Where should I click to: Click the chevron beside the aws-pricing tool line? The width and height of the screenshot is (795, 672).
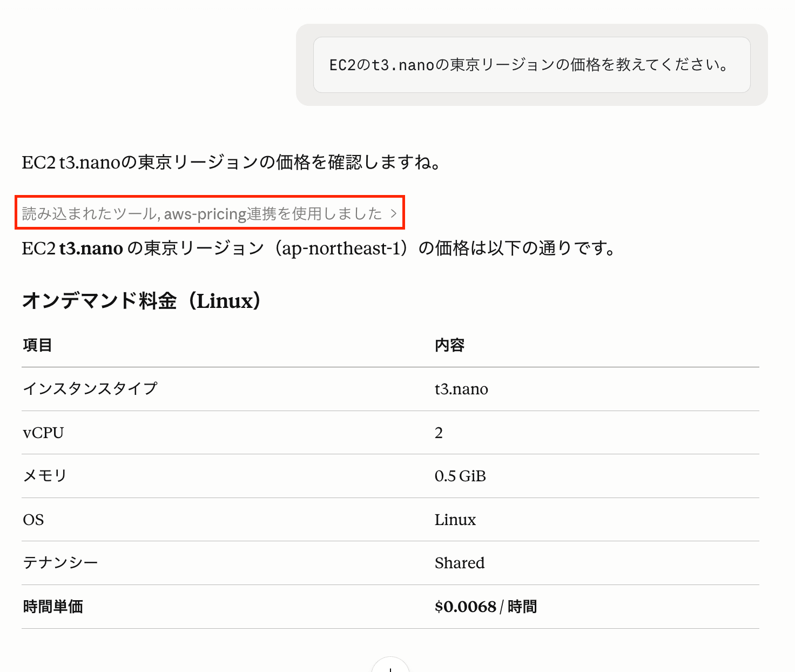click(x=394, y=213)
